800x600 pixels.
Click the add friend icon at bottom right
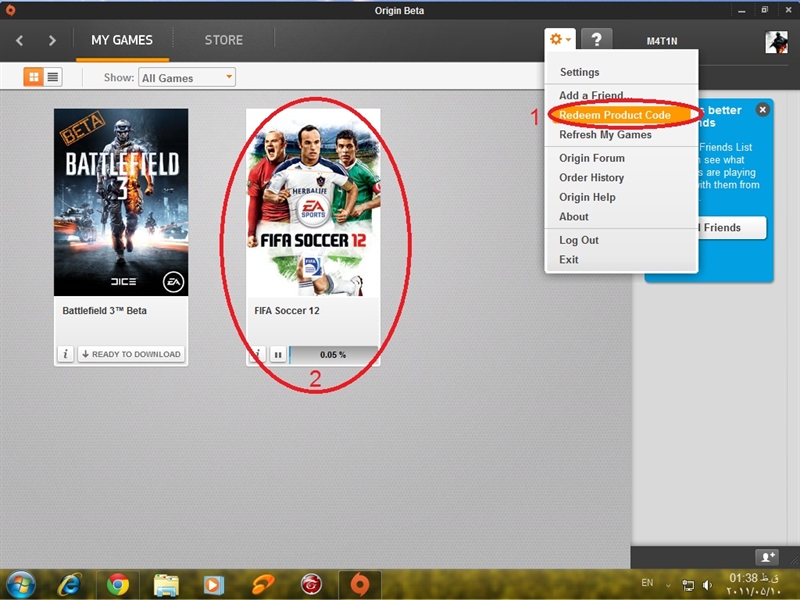pyautogui.click(x=765, y=556)
